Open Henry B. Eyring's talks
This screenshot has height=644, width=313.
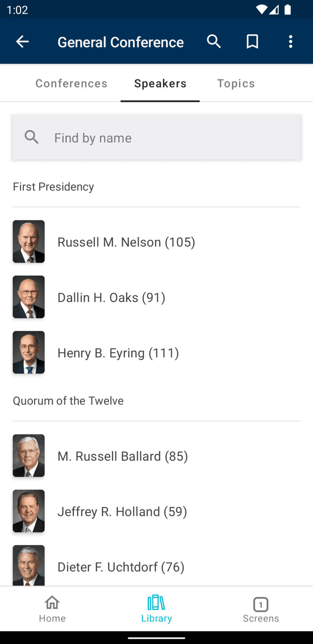(x=118, y=353)
